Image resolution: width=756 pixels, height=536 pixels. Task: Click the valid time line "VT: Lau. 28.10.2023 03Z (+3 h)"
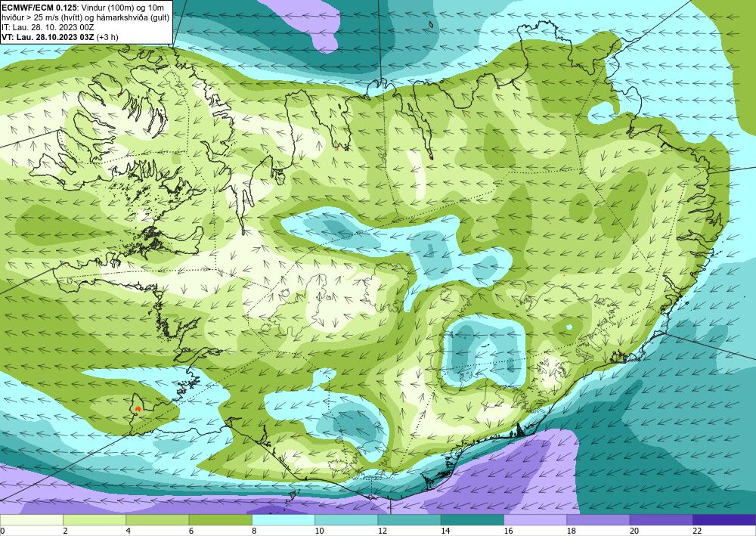click(60, 36)
